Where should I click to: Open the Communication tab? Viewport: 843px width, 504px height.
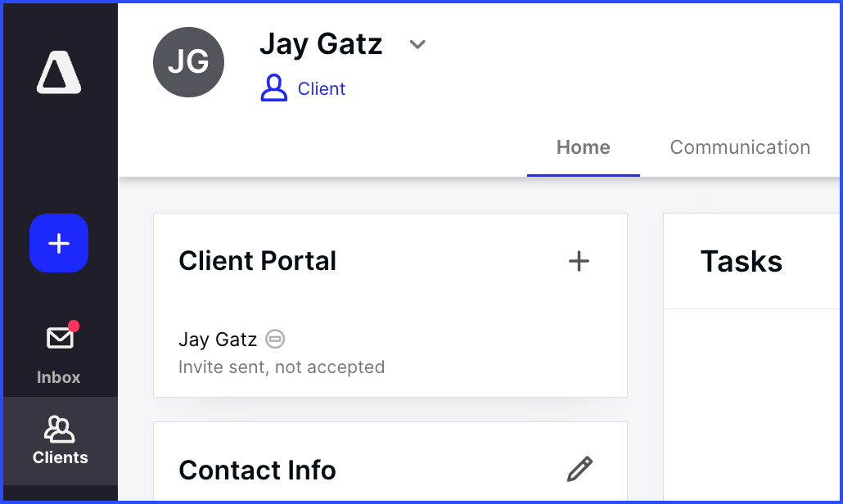click(740, 147)
